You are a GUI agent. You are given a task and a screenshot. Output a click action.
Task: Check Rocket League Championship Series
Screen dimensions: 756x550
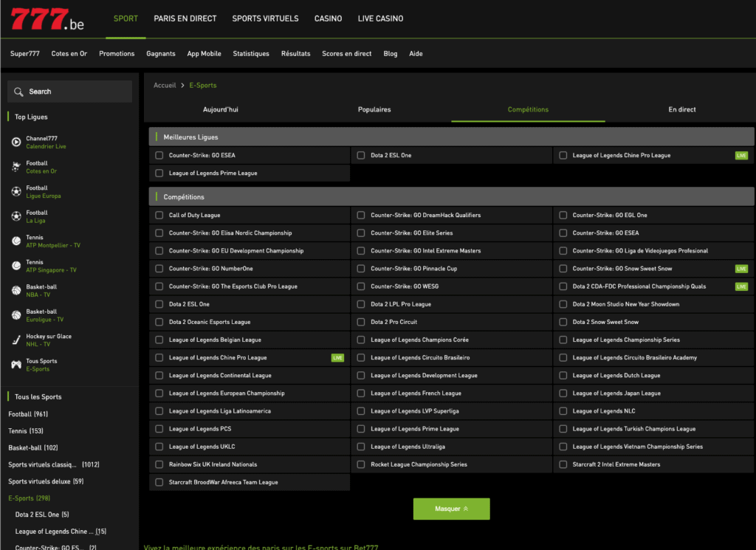(x=360, y=464)
